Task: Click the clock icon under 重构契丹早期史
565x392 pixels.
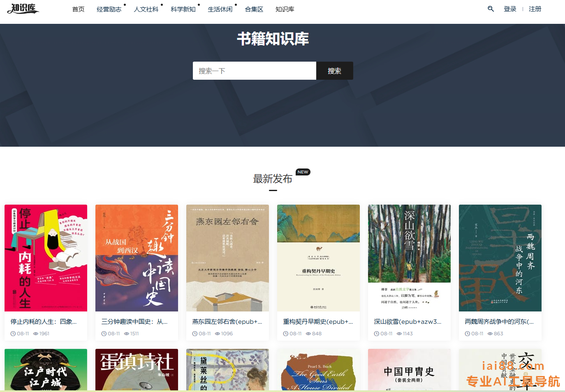Action: tap(286, 334)
